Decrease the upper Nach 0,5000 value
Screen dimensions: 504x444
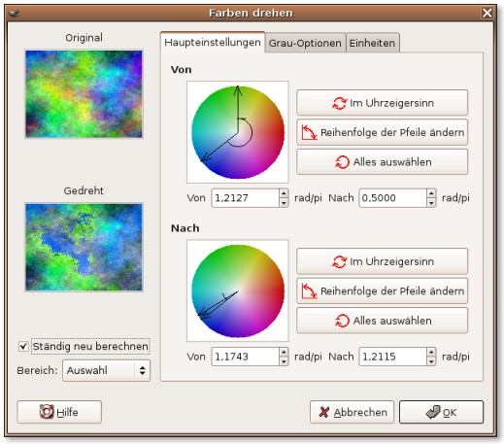431,203
